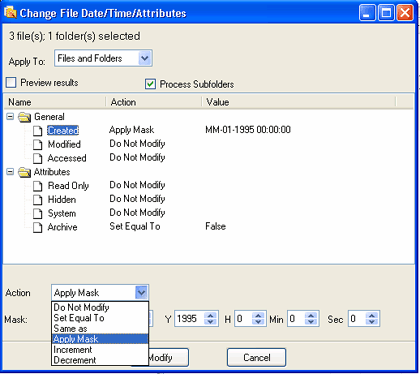Image resolution: width=420 pixels, height=374 pixels.
Task: Open the Apply To dropdown
Action: pyautogui.click(x=144, y=59)
